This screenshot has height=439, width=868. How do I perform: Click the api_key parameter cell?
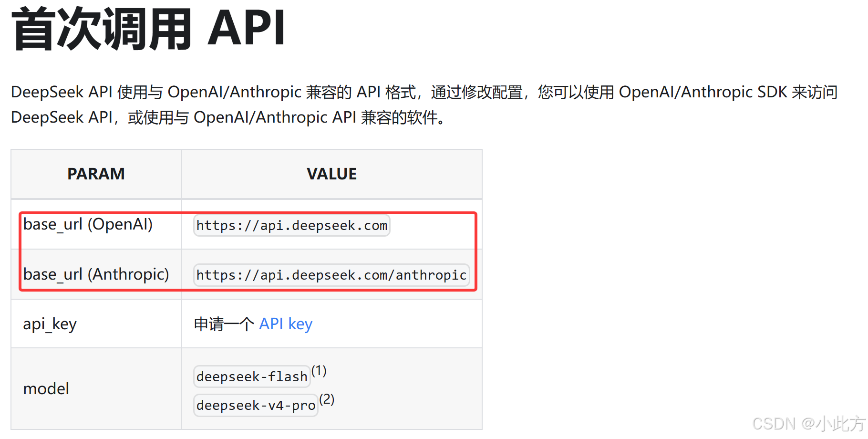pyautogui.click(x=96, y=324)
